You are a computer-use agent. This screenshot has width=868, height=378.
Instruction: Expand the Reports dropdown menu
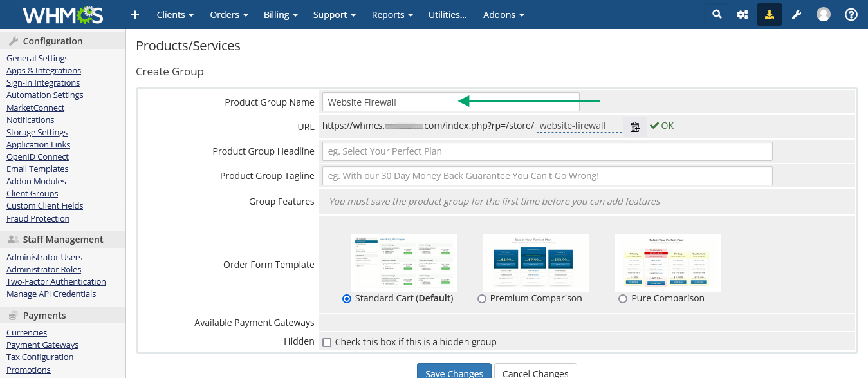point(392,14)
